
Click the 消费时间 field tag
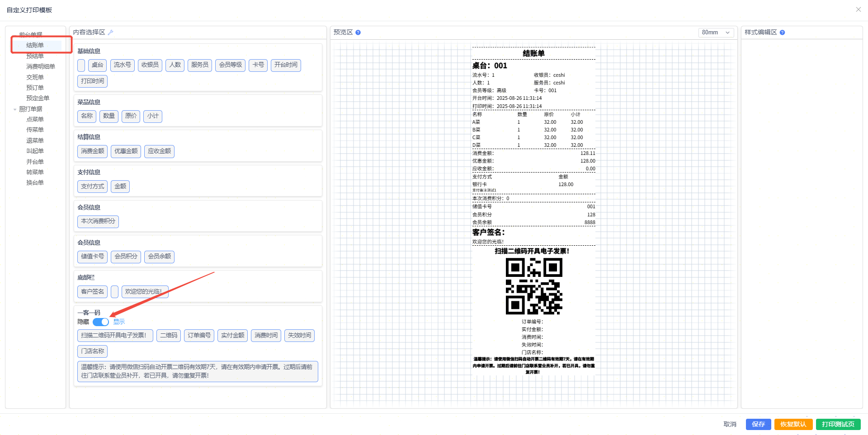click(x=266, y=336)
